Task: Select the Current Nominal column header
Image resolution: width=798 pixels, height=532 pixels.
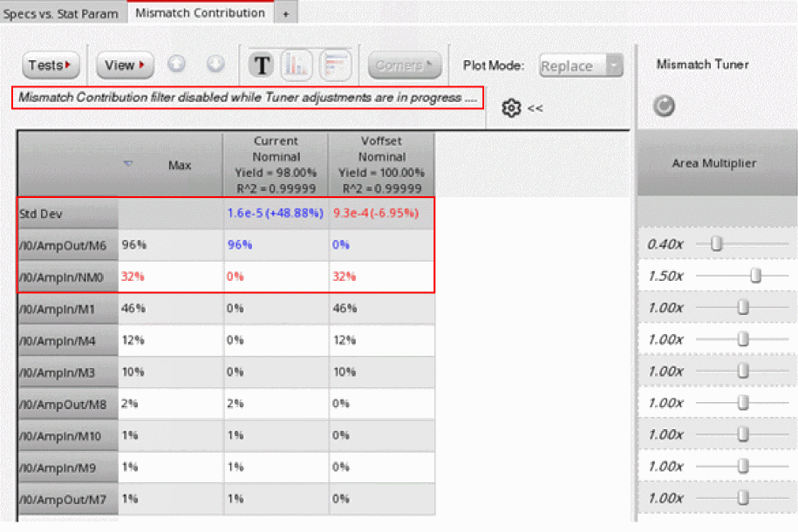Action: [x=276, y=165]
